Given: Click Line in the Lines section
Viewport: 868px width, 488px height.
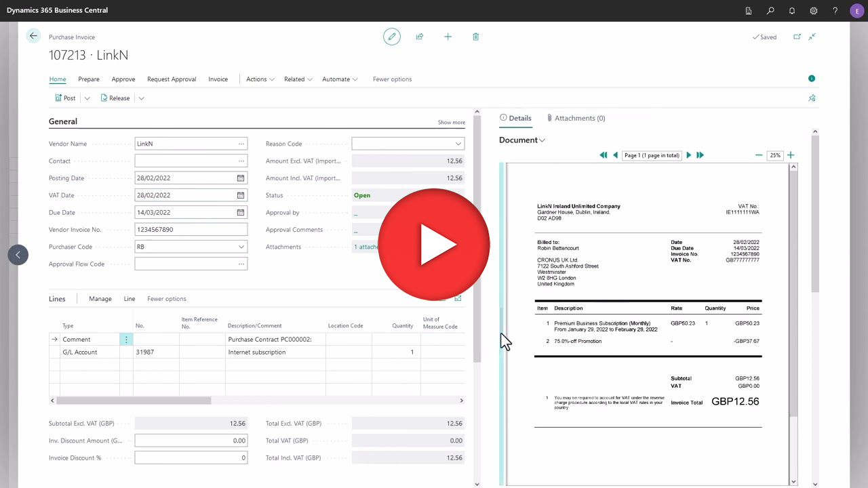Looking at the screenshot, I should pyautogui.click(x=130, y=299).
